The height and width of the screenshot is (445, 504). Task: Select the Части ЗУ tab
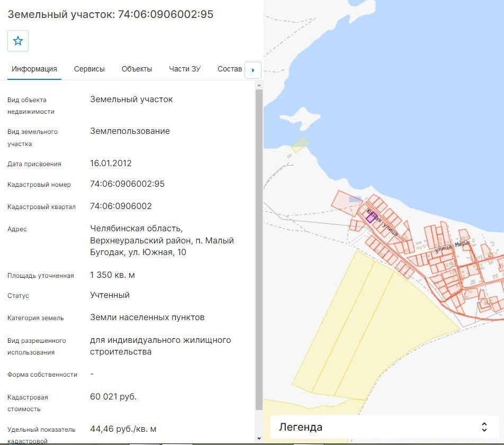(185, 69)
